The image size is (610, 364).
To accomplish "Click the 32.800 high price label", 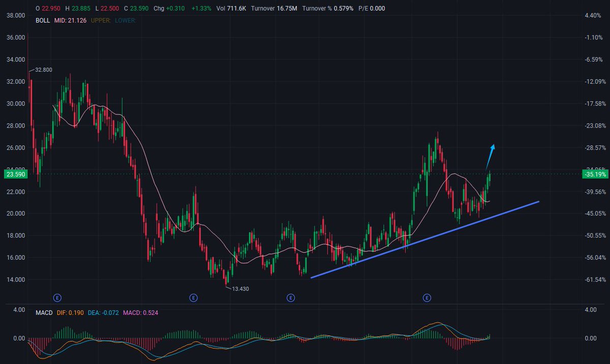I will coord(44,70).
